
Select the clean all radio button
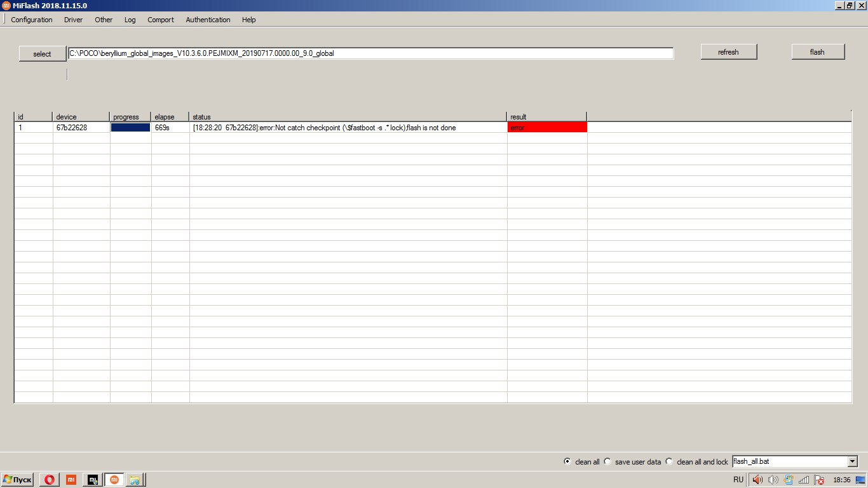(567, 462)
